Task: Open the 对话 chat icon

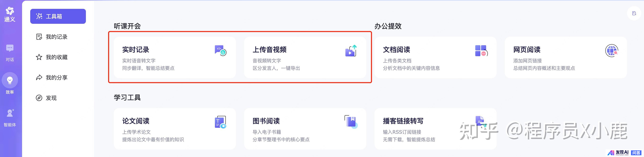Action: coord(10,48)
